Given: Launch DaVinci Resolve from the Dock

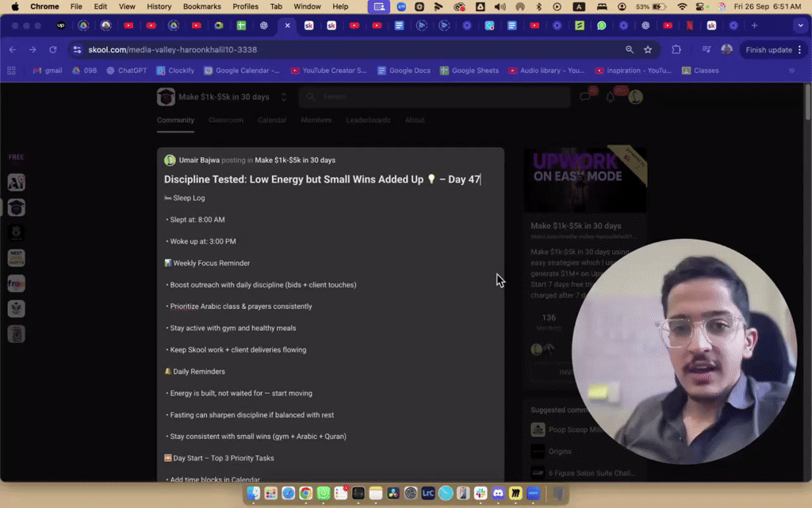Looking at the screenshot, I should tap(393, 493).
